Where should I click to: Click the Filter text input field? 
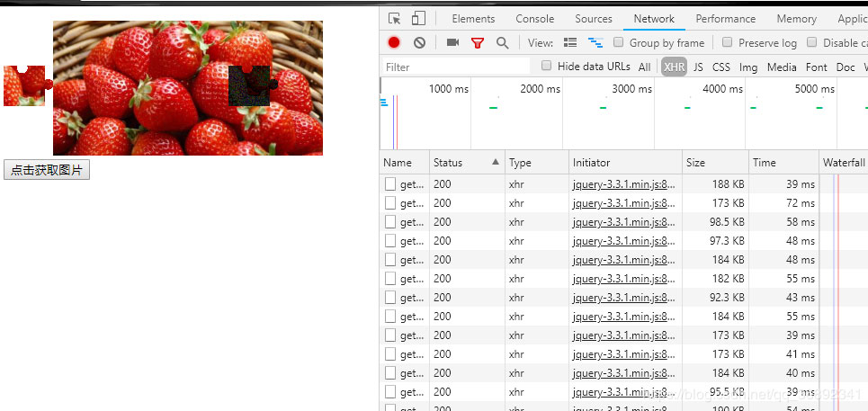pyautogui.click(x=454, y=67)
